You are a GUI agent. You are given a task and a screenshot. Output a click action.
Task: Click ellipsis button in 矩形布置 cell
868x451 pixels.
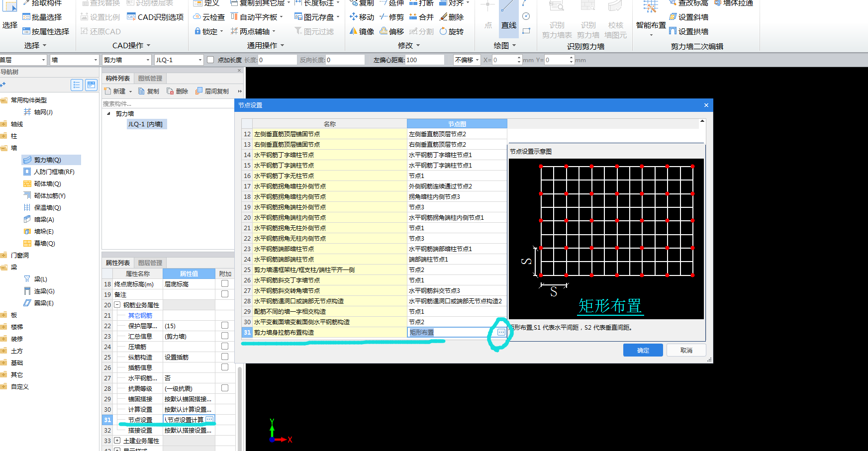click(x=501, y=332)
